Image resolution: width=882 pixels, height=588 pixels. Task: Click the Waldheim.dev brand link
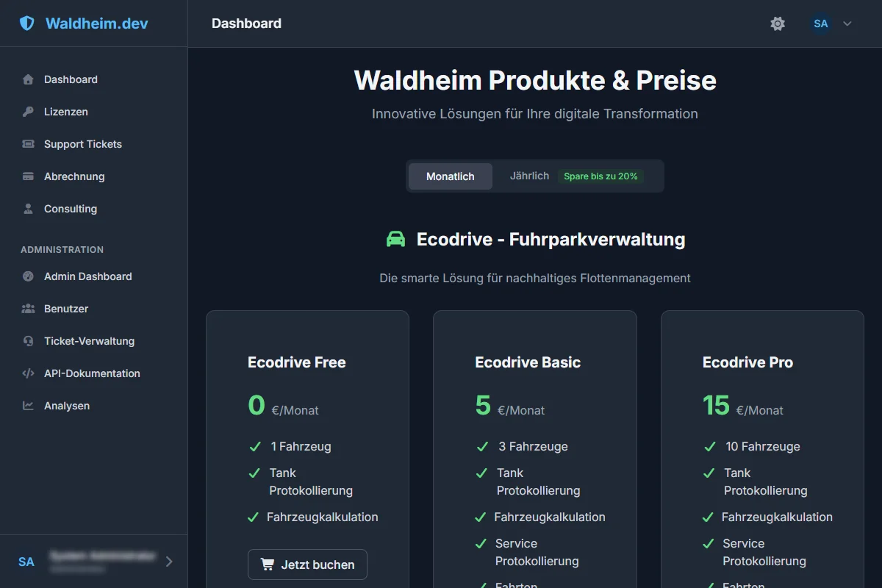point(96,24)
